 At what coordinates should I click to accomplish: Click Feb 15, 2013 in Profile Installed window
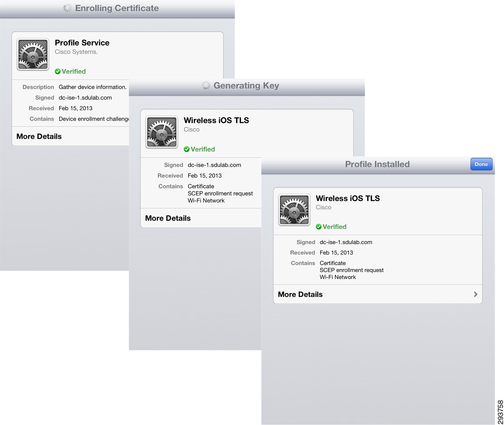[336, 253]
